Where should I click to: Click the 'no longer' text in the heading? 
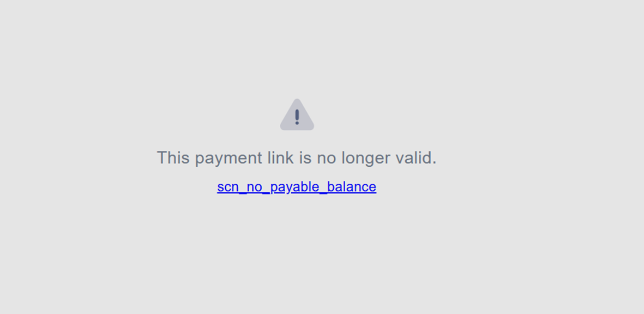(352, 159)
